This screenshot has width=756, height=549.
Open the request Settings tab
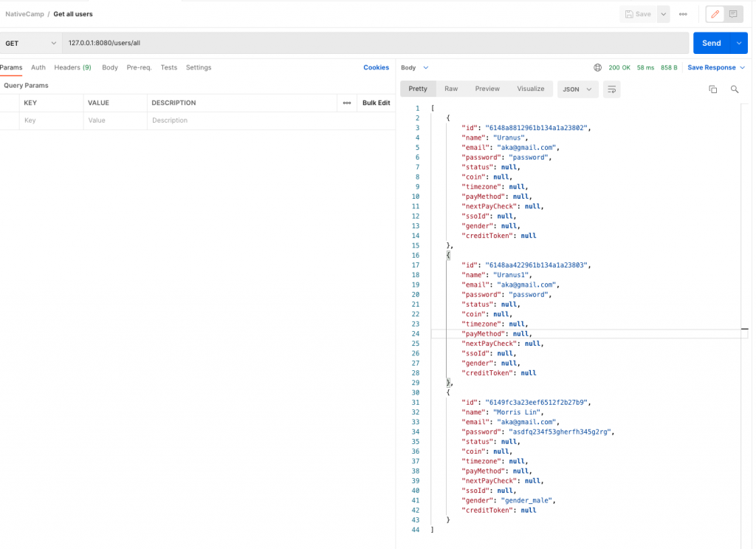coord(199,67)
